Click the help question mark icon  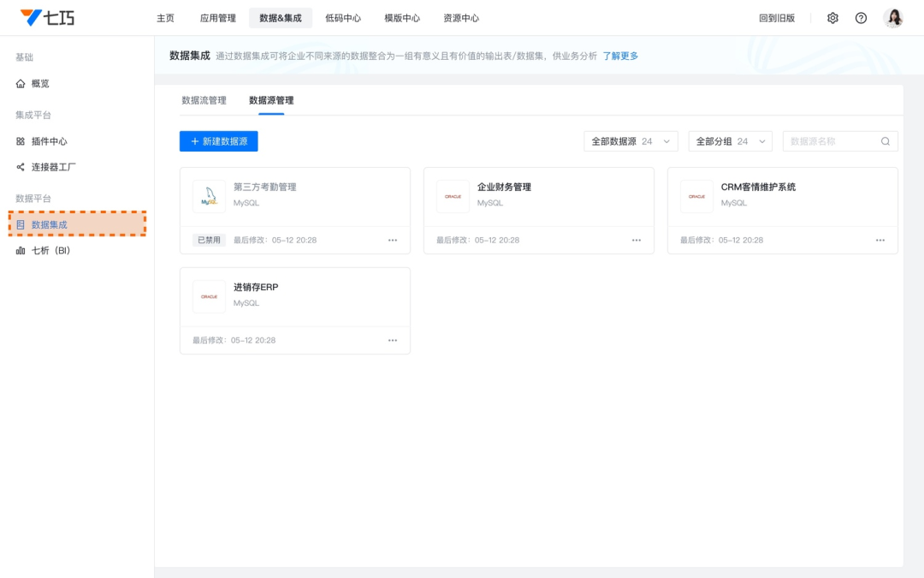click(x=861, y=18)
